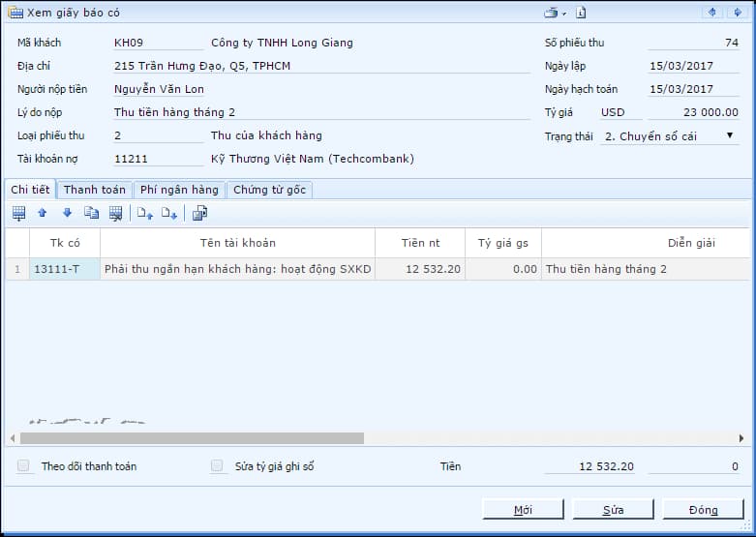The image size is (756, 537).
Task: Click the Diễn giải column header
Action: [x=646, y=243]
